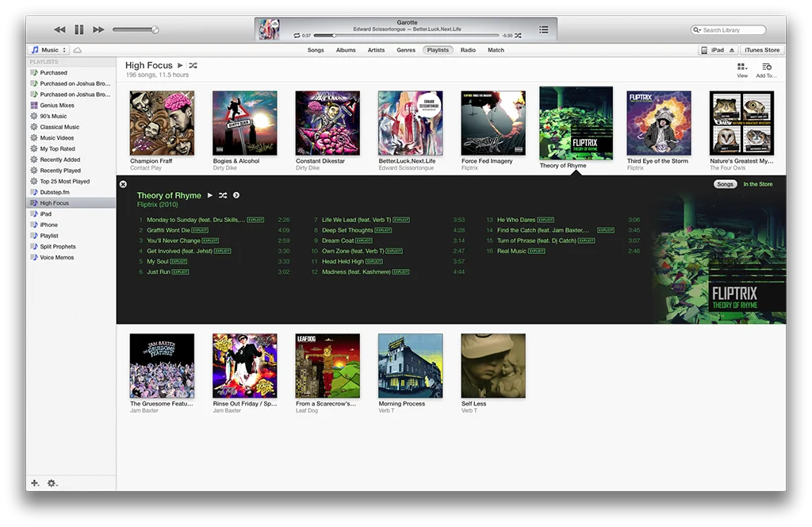The width and height of the screenshot is (812, 527).
Task: Select the Champion Fraff album cover
Action: click(x=162, y=123)
